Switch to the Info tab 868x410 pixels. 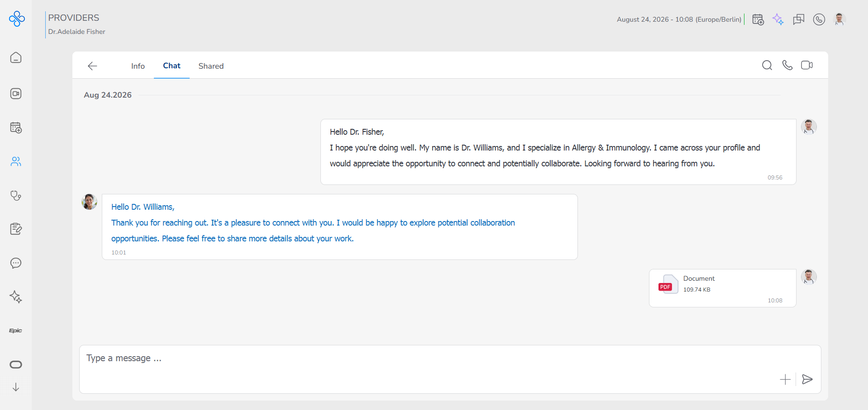[x=138, y=66]
